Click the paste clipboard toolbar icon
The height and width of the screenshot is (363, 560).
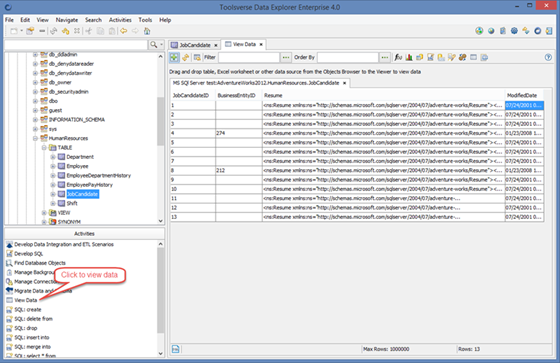pos(112,31)
